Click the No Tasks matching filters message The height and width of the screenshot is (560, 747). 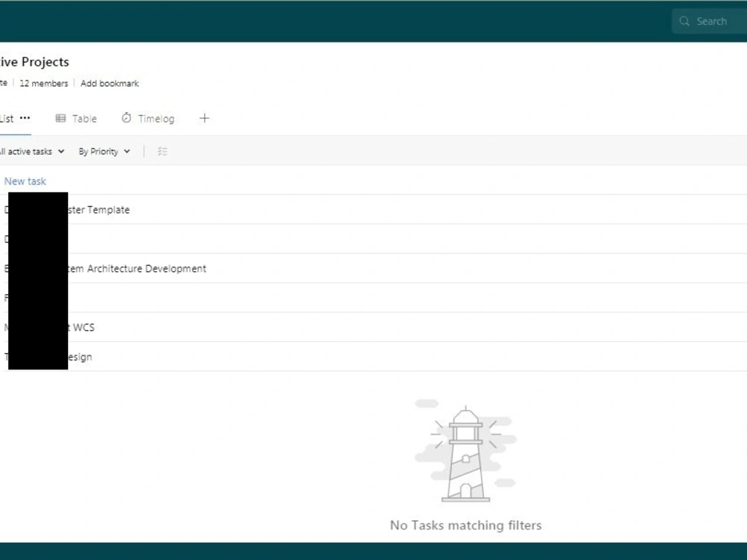(x=465, y=525)
